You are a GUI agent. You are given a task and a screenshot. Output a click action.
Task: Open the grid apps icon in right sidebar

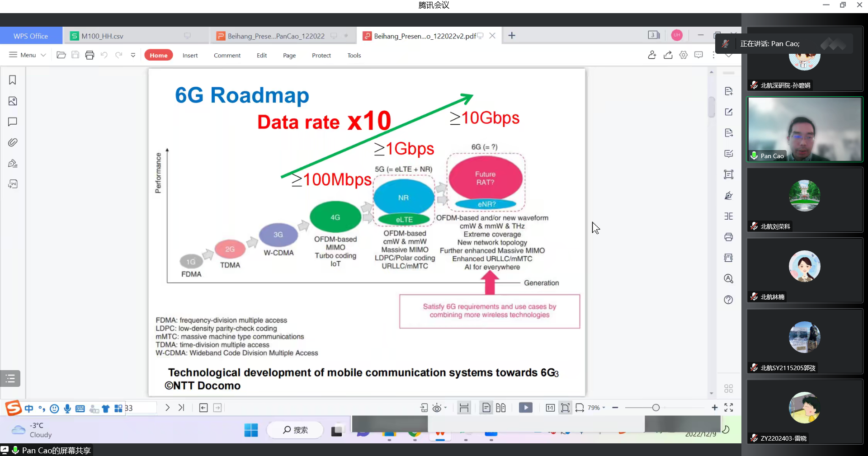click(728, 389)
